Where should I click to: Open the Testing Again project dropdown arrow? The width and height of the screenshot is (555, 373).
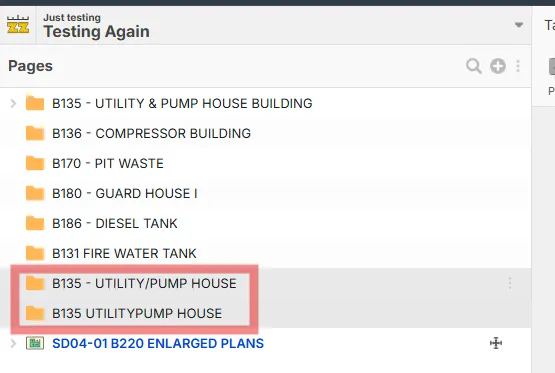(x=519, y=25)
